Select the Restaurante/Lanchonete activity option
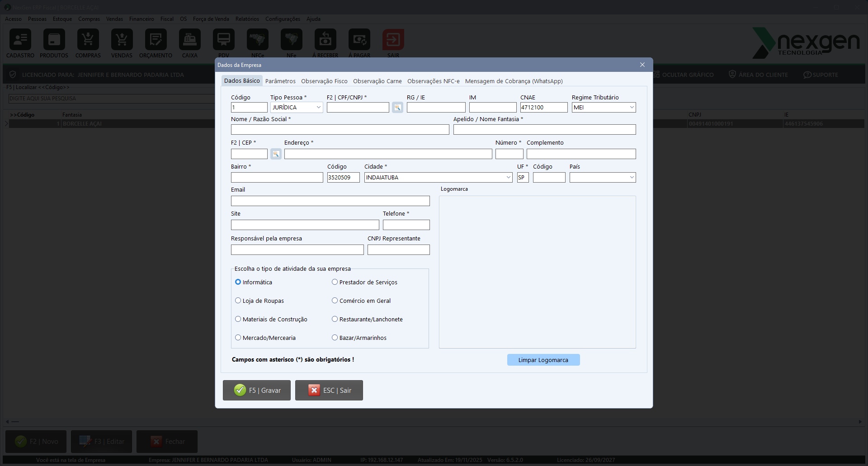868x466 pixels. (x=335, y=319)
